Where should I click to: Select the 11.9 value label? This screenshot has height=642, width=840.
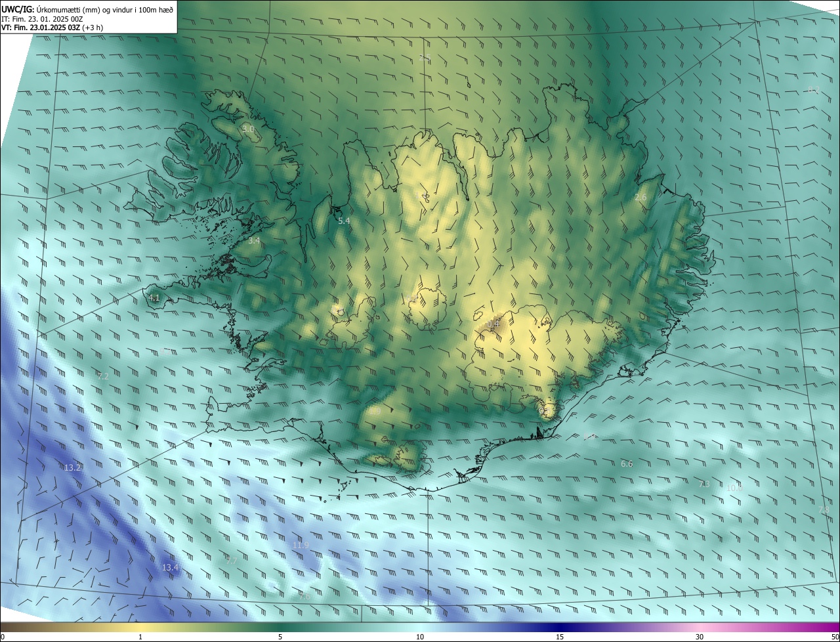(301, 546)
